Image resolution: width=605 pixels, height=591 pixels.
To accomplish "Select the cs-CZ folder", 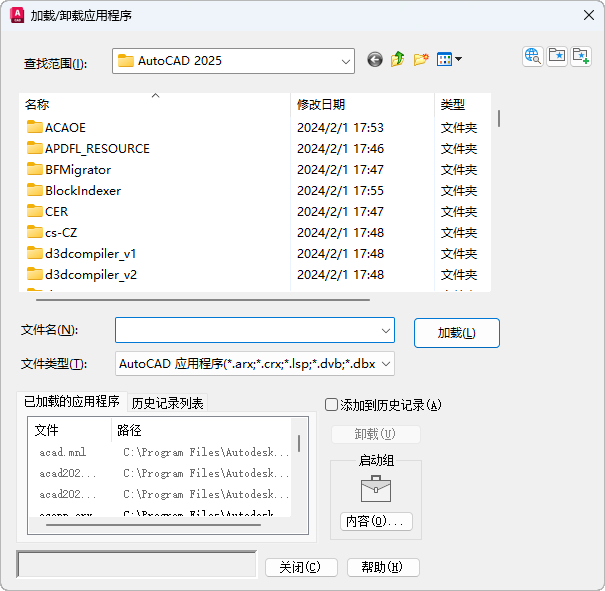I will pyautogui.click(x=52, y=233).
